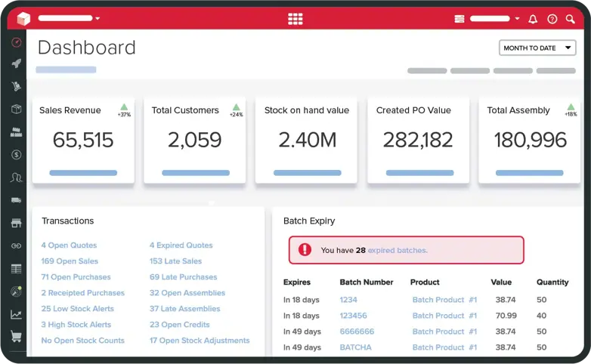The image size is (591, 364).
Task: Open the box inventory icon in sidebar
Action: point(16,109)
